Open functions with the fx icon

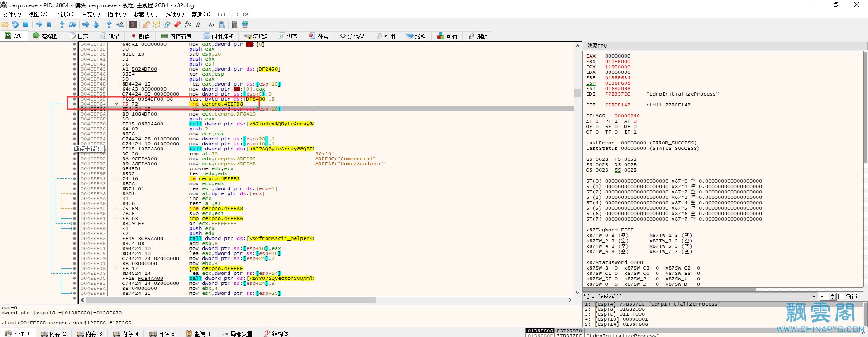coord(188,24)
